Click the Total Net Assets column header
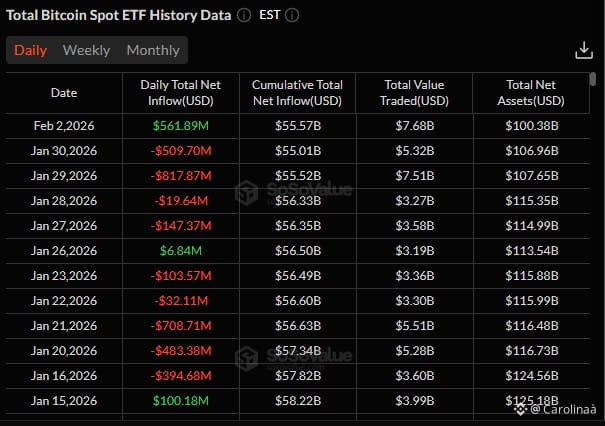605x426 pixels. pyautogui.click(x=532, y=93)
